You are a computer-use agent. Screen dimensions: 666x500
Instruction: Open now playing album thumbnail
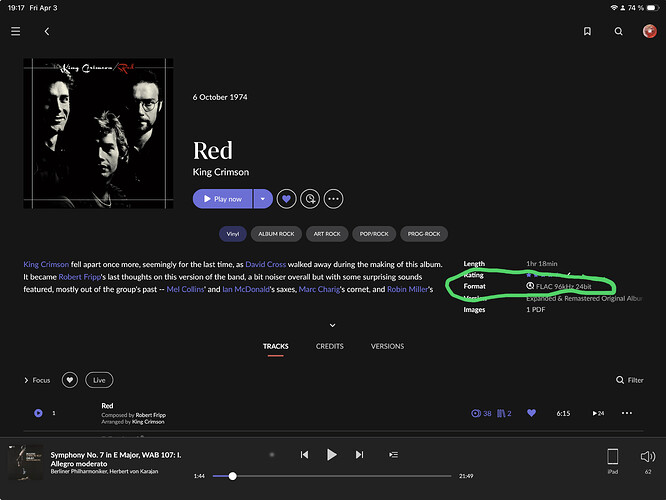[x=25, y=462]
